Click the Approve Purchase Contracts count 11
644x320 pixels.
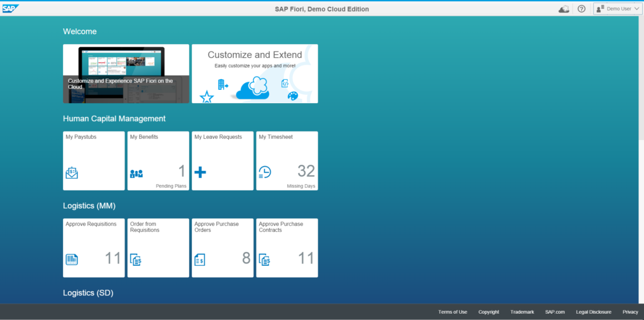pyautogui.click(x=306, y=258)
